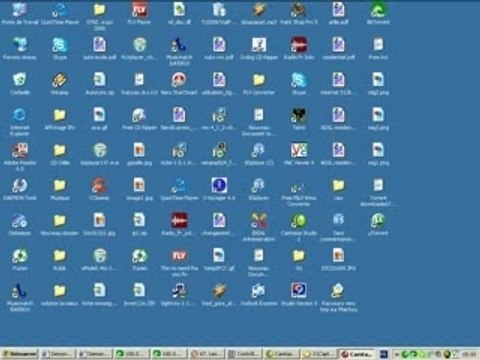Launch Internet Explorer from desktop

pos(20,115)
